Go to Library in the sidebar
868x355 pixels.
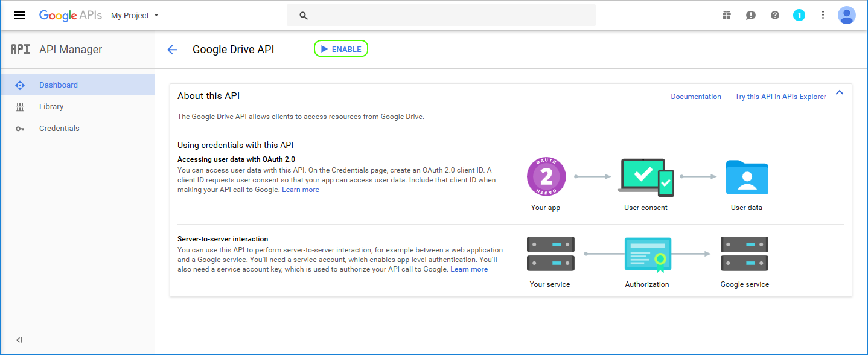[51, 107]
